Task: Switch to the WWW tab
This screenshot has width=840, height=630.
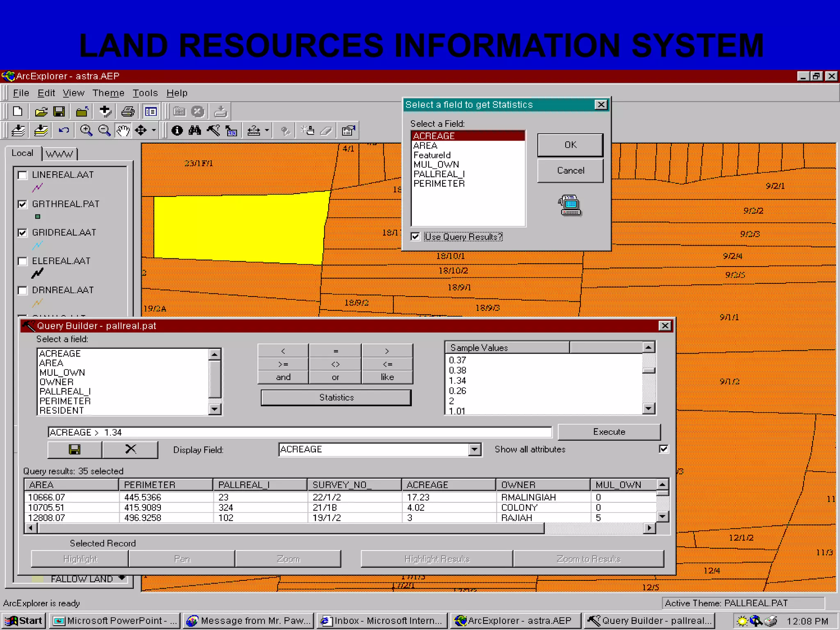Action: pos(59,154)
